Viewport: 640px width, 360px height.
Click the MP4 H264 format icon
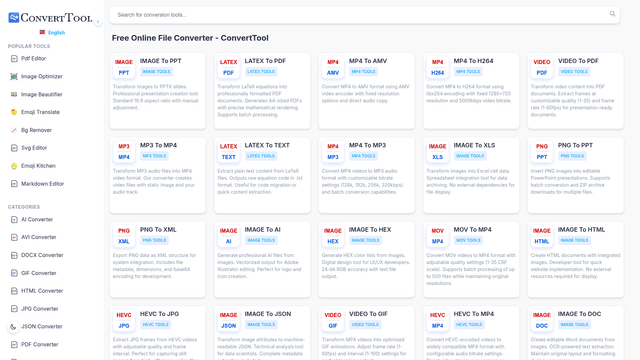(437, 67)
